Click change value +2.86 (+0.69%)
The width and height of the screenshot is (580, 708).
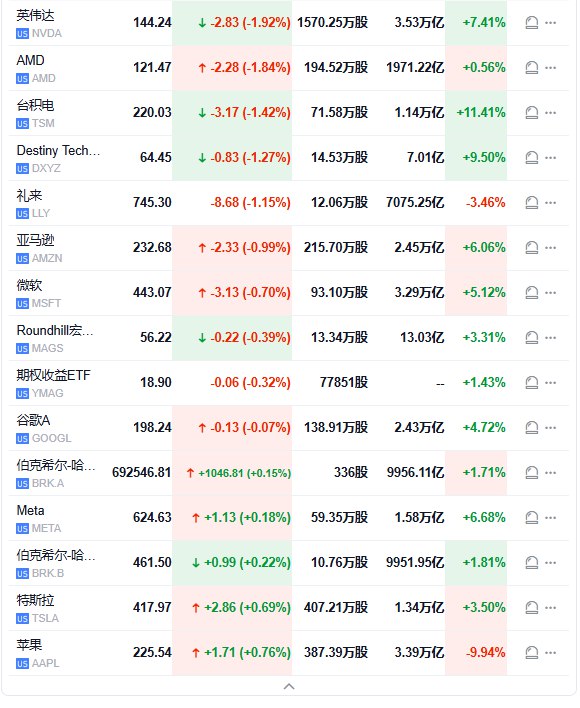pos(247,608)
